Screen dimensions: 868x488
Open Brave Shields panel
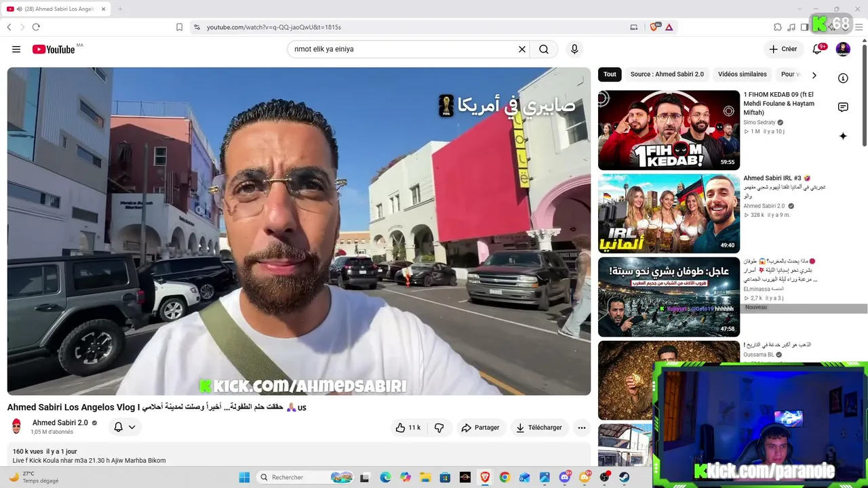coord(654,27)
